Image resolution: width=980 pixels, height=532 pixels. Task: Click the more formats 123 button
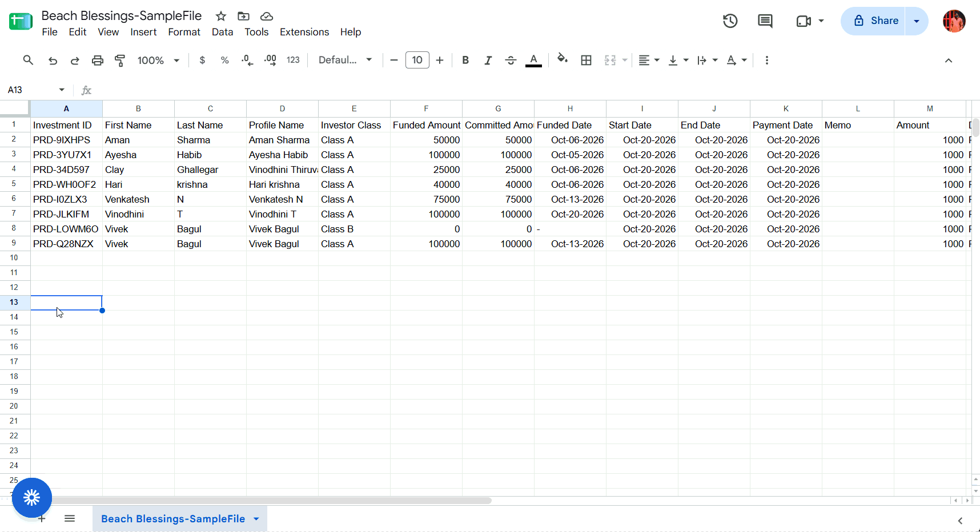point(293,60)
